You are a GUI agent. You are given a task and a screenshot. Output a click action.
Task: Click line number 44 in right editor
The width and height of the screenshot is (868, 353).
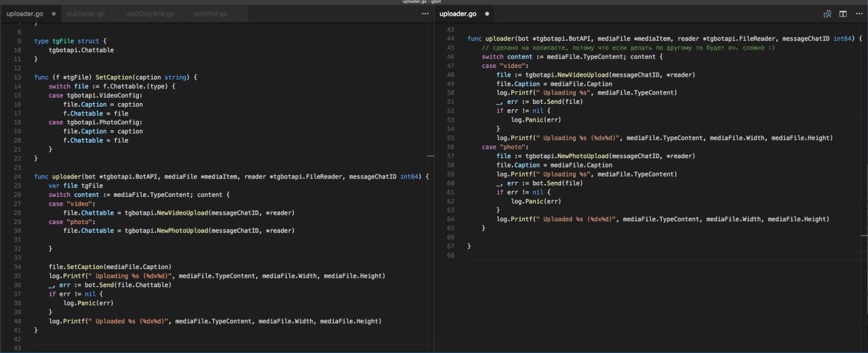coord(451,39)
